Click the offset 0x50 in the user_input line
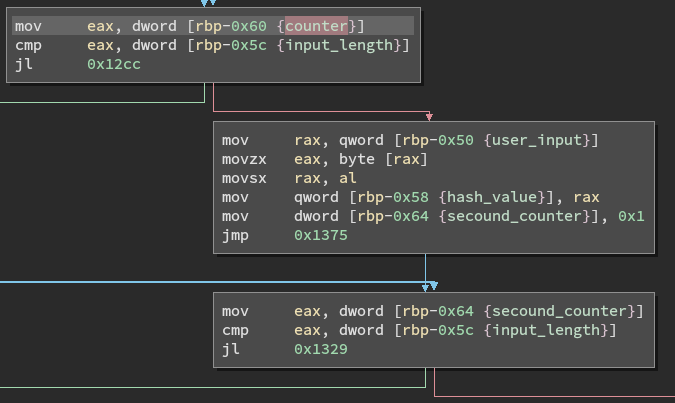 (456, 140)
